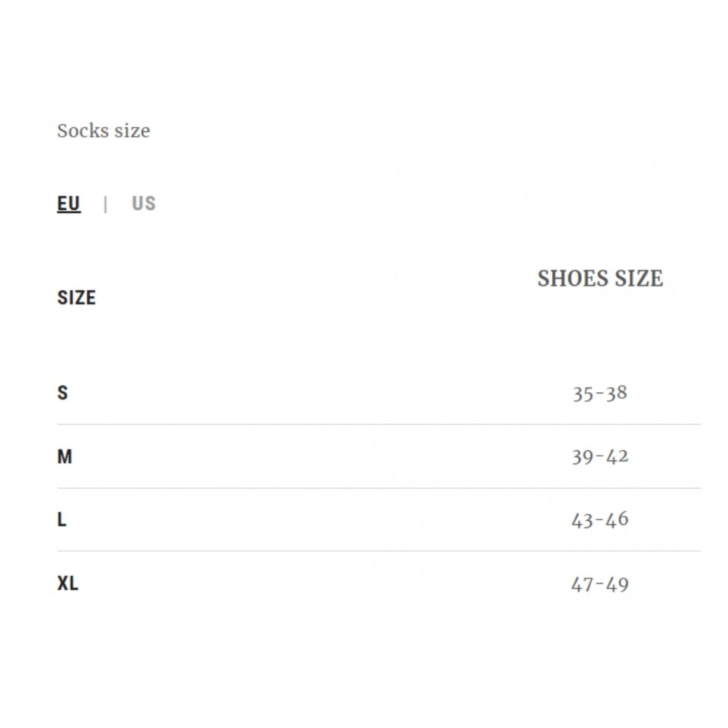This screenshot has width=728, height=728.
Task: Click the pipe separator between EU and US
Action: tap(105, 204)
